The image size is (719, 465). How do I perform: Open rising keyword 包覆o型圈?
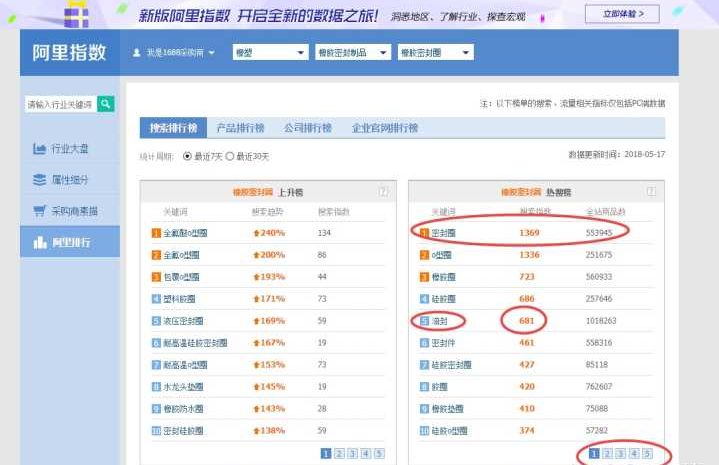click(x=181, y=277)
